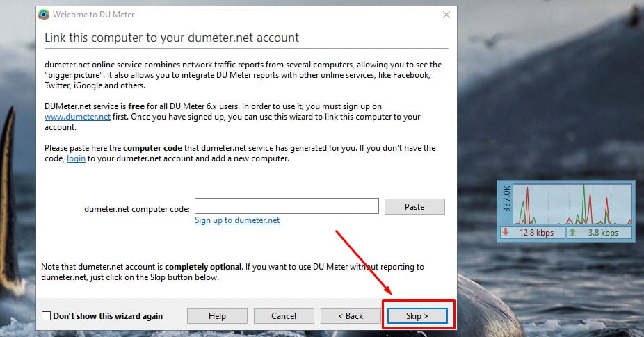Focus the dumeter.net computer code field
644x337 pixels.
pyautogui.click(x=287, y=206)
